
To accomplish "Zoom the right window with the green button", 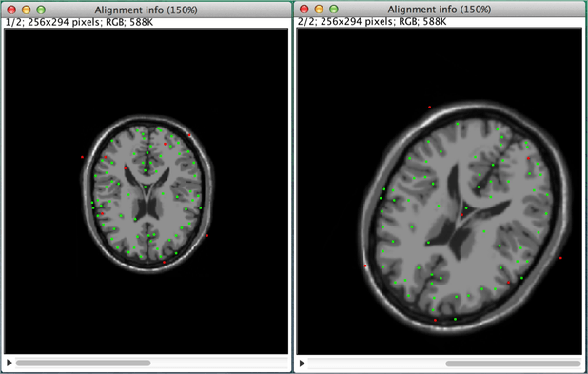I will pos(333,9).
